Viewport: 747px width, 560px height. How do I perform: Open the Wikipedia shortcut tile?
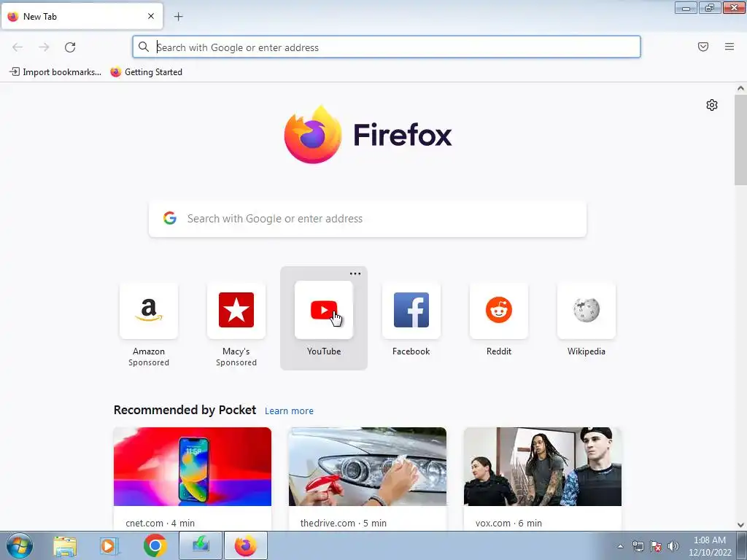[x=587, y=311]
